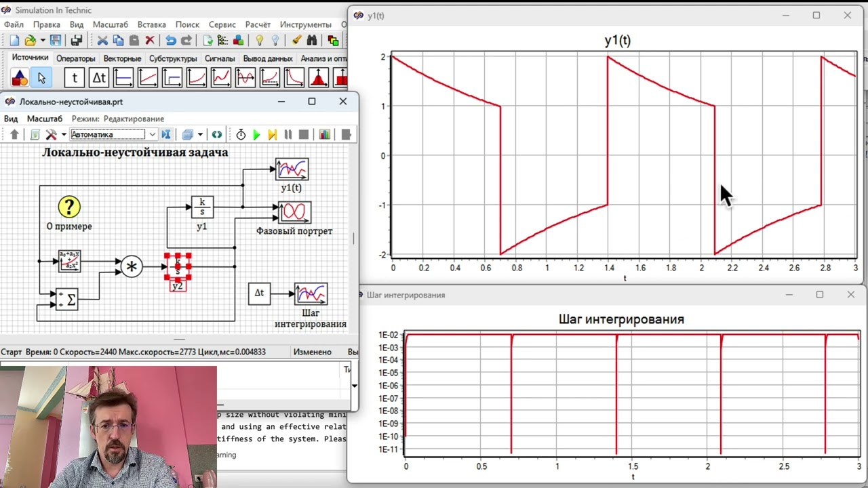Click the y1(t) graph block in diagram

(292, 169)
